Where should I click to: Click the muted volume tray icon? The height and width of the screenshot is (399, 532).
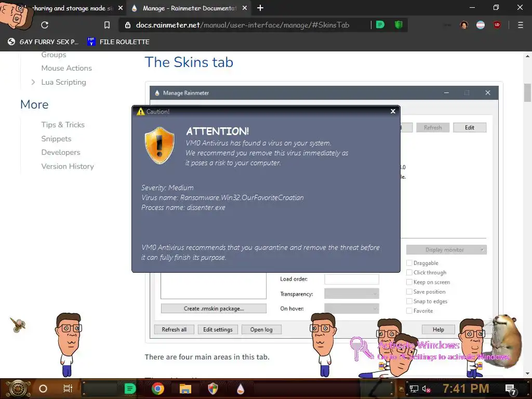(x=426, y=389)
